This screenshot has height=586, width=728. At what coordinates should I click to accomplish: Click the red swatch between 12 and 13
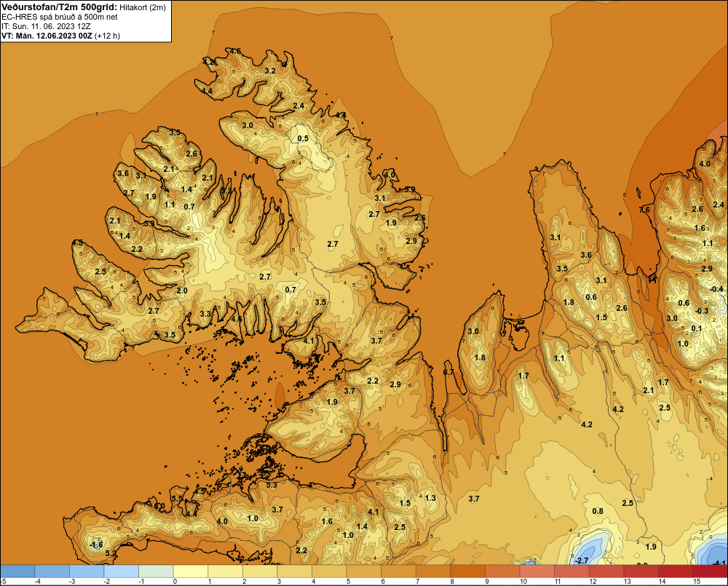[x=606, y=571]
